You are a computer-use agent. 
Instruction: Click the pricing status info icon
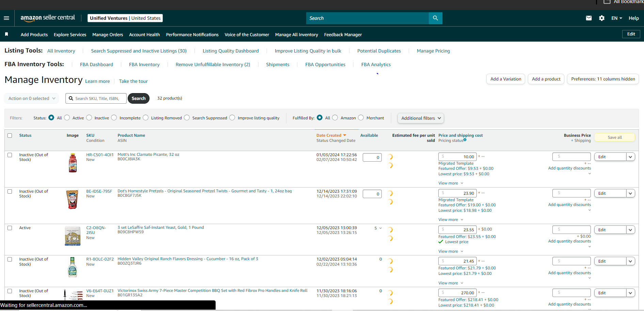pyautogui.click(x=465, y=140)
